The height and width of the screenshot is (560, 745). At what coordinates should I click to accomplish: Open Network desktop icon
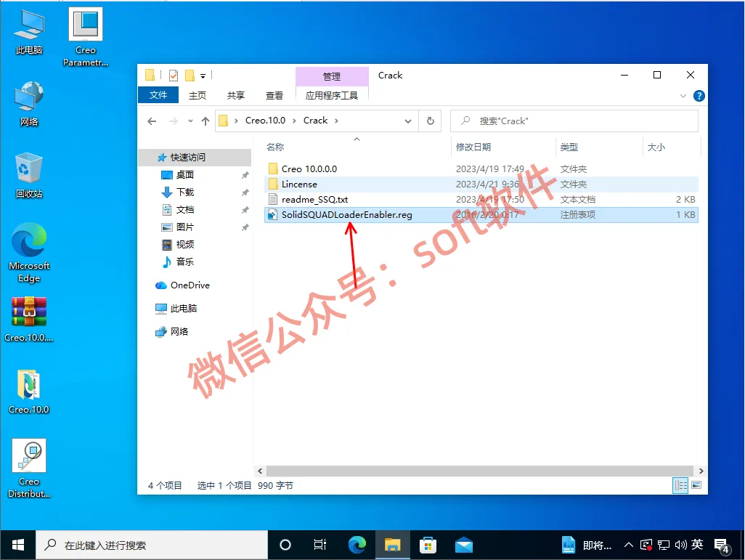coord(29,104)
